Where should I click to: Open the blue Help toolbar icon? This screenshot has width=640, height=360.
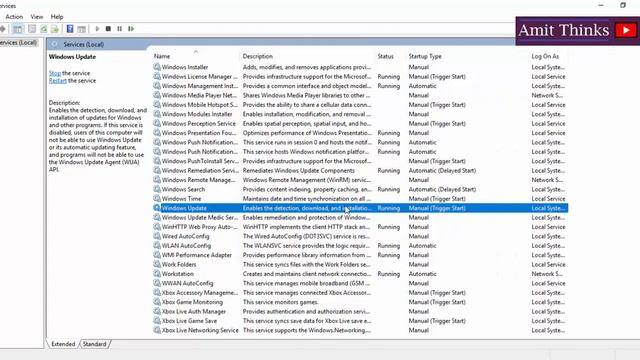pos(70,29)
